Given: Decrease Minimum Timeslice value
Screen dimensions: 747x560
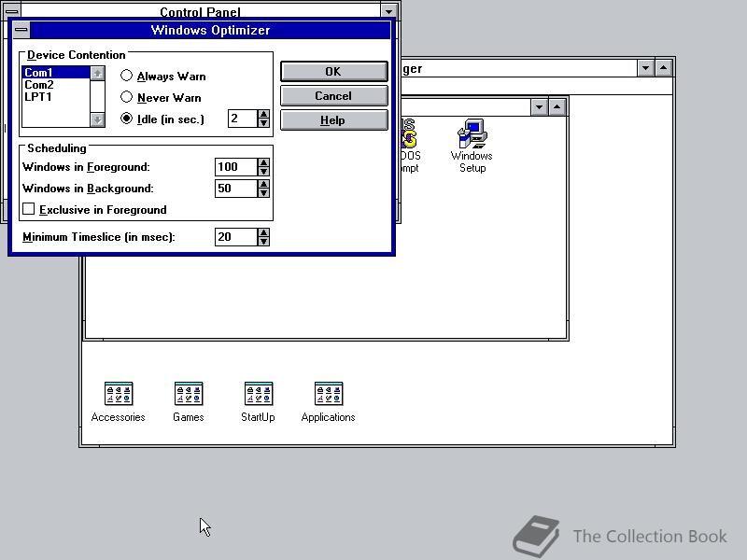Looking at the screenshot, I should tap(263, 242).
